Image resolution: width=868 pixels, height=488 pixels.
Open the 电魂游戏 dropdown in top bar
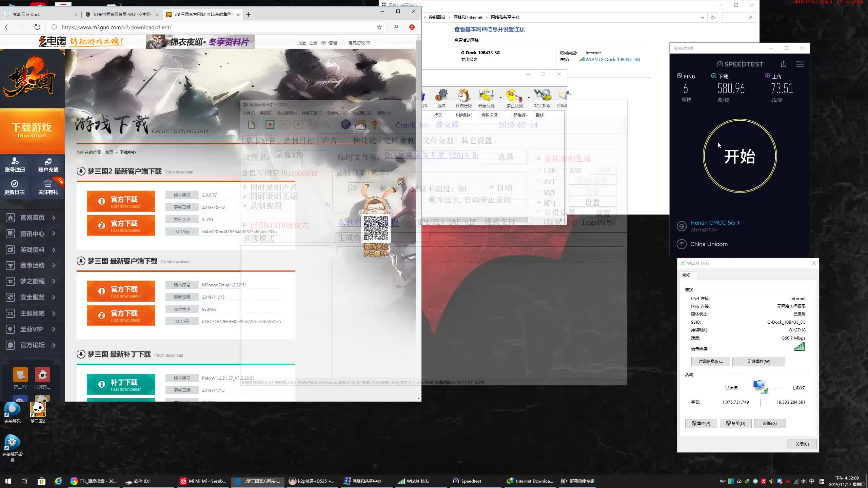359,43
